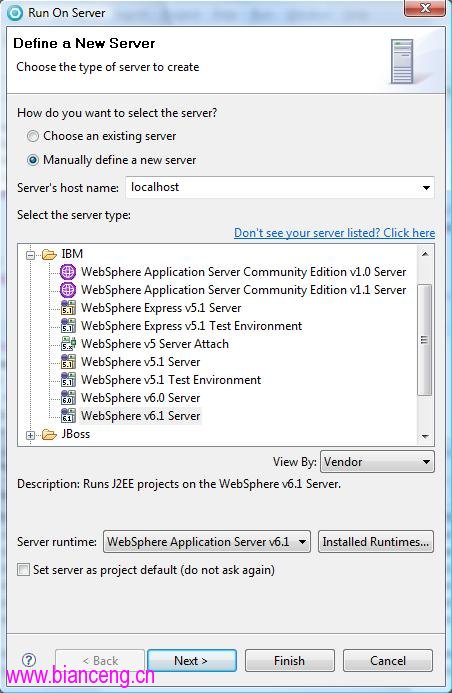The image size is (452, 693).
Task: Enable Set server as project default checkbox
Action: pos(23,569)
